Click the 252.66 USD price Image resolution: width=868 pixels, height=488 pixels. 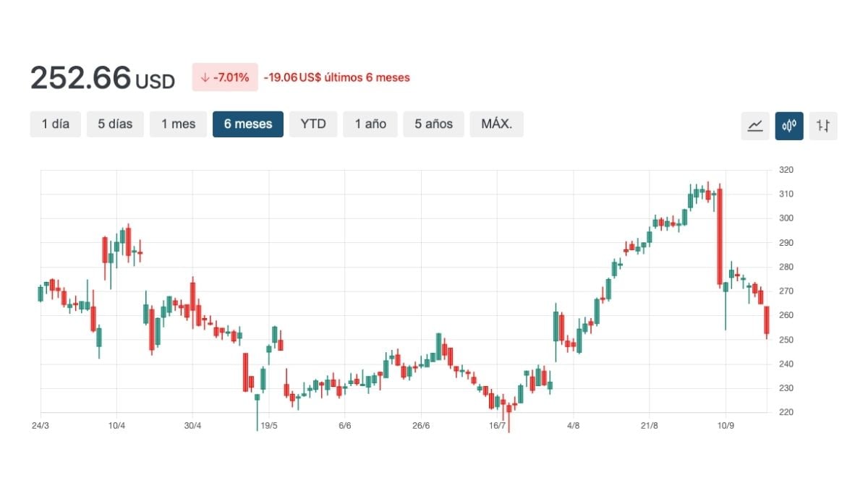point(102,78)
